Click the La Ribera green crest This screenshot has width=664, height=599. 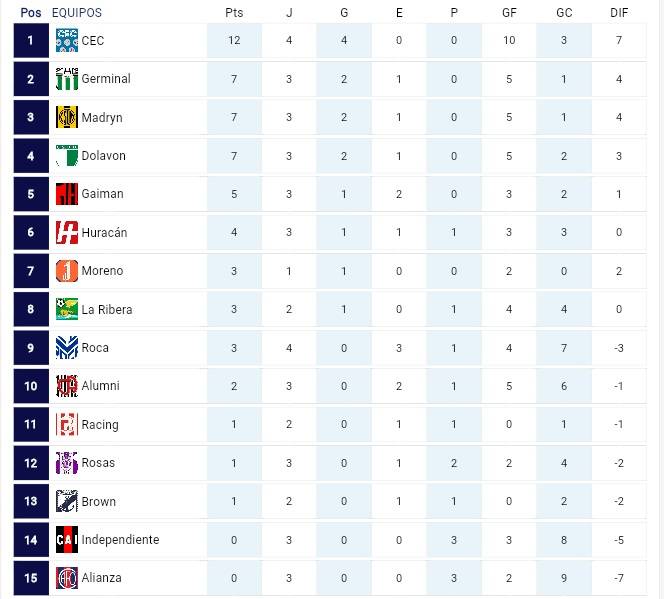[67, 309]
